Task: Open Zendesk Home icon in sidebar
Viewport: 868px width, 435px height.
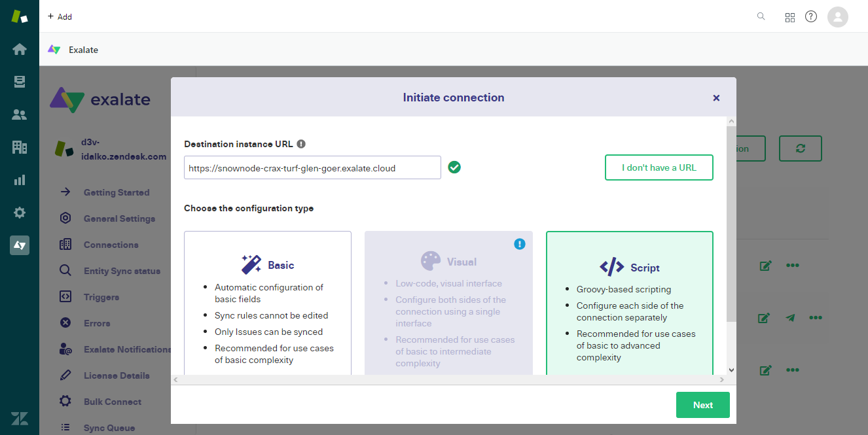Action: (20, 49)
